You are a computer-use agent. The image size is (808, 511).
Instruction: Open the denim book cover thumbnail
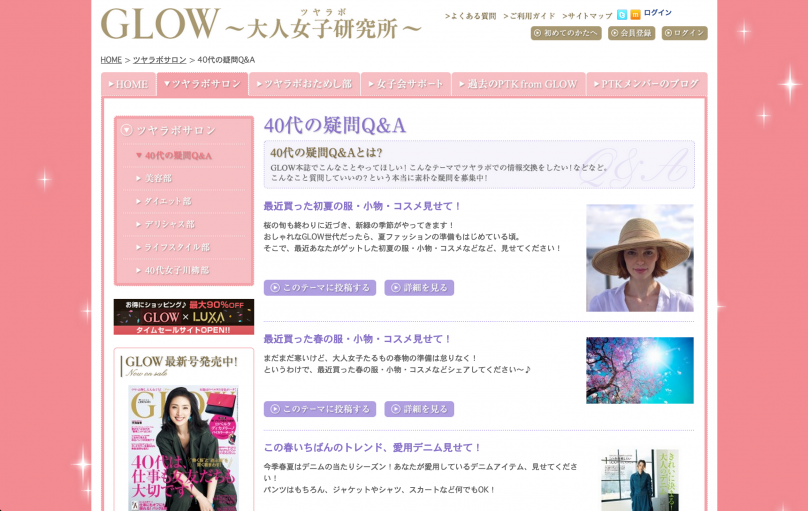(x=640, y=480)
